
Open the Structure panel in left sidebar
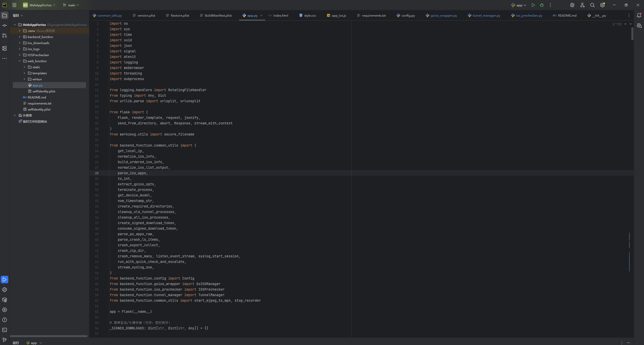(x=5, y=48)
